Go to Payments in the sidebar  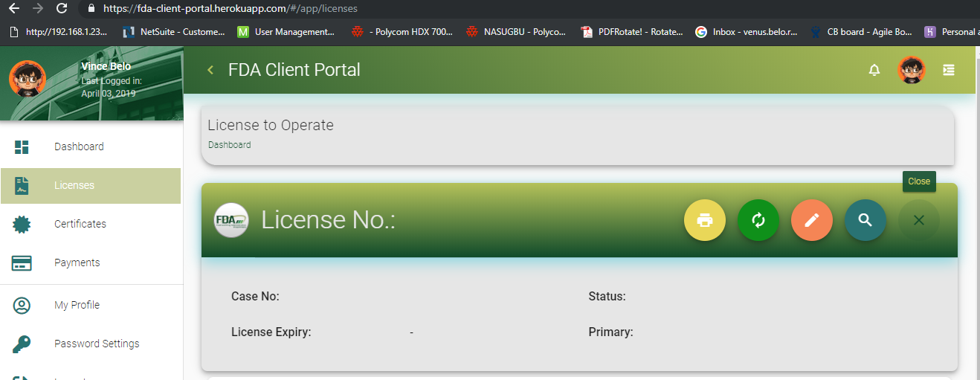click(x=91, y=263)
